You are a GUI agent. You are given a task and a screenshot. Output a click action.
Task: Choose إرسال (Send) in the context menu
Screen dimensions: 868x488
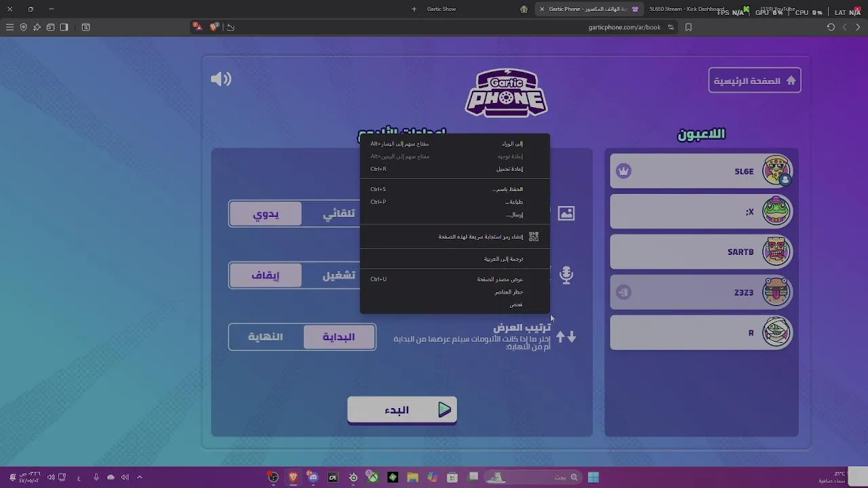[x=454, y=215]
